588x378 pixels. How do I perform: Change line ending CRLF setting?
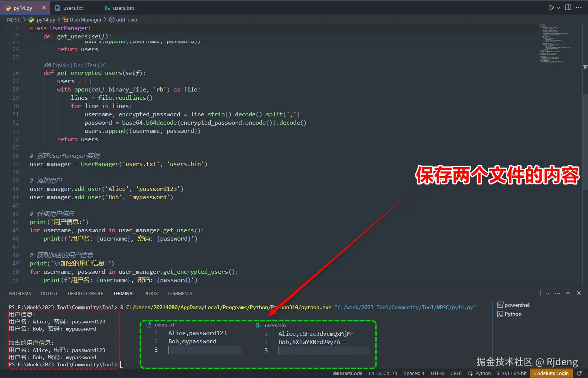point(456,373)
